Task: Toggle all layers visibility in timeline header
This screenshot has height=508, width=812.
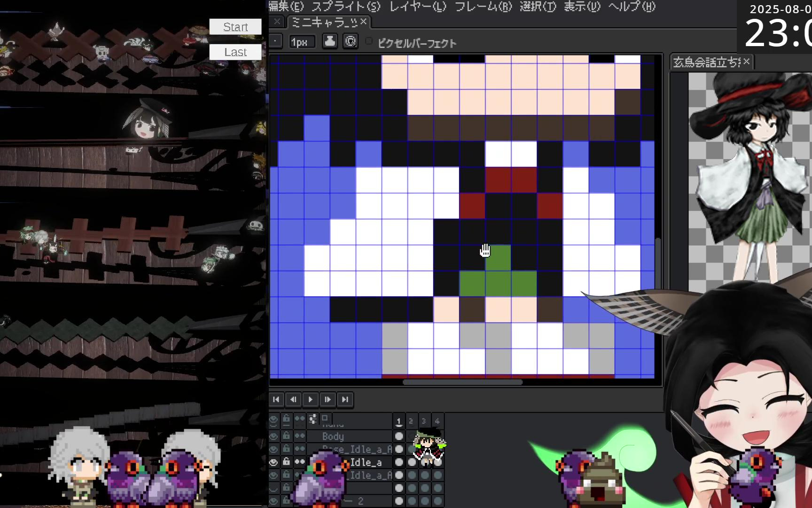Action: (x=273, y=419)
